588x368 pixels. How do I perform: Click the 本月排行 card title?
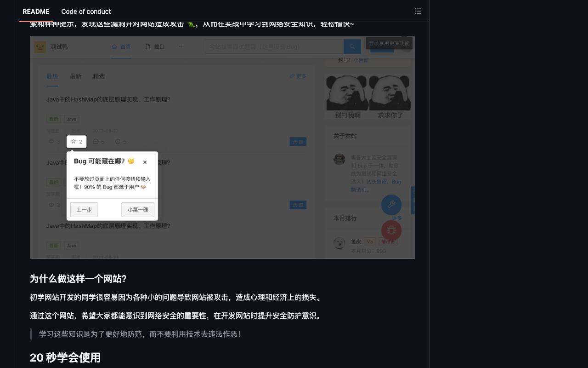tap(345, 218)
